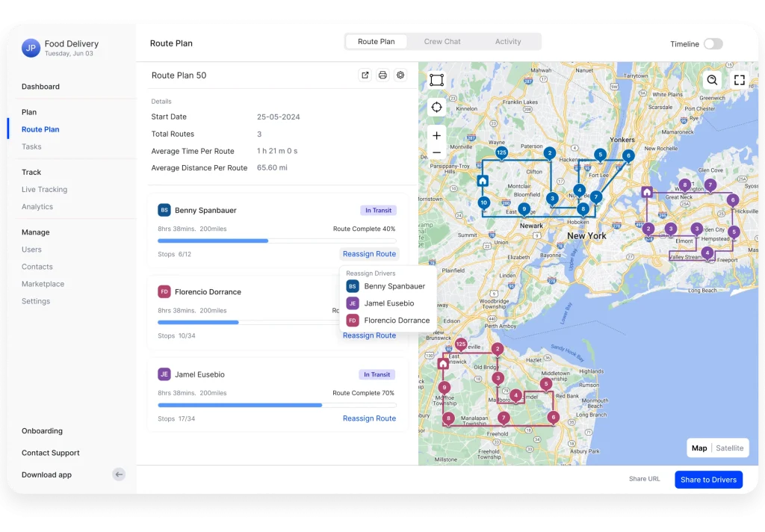This screenshot has width=765, height=532.
Task: Select purple stop marker 4
Action: click(x=707, y=253)
